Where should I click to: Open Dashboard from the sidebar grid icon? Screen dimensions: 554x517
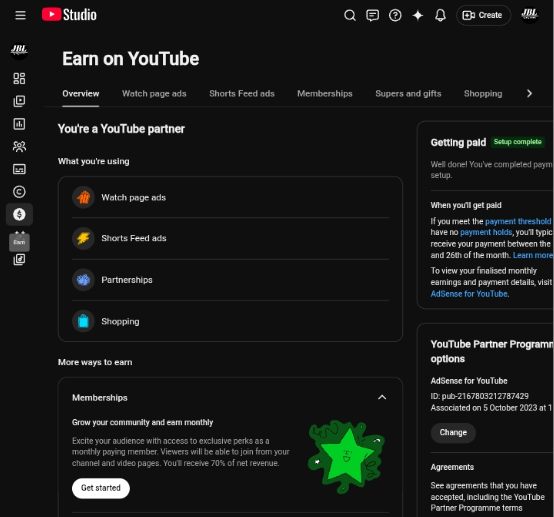19,78
